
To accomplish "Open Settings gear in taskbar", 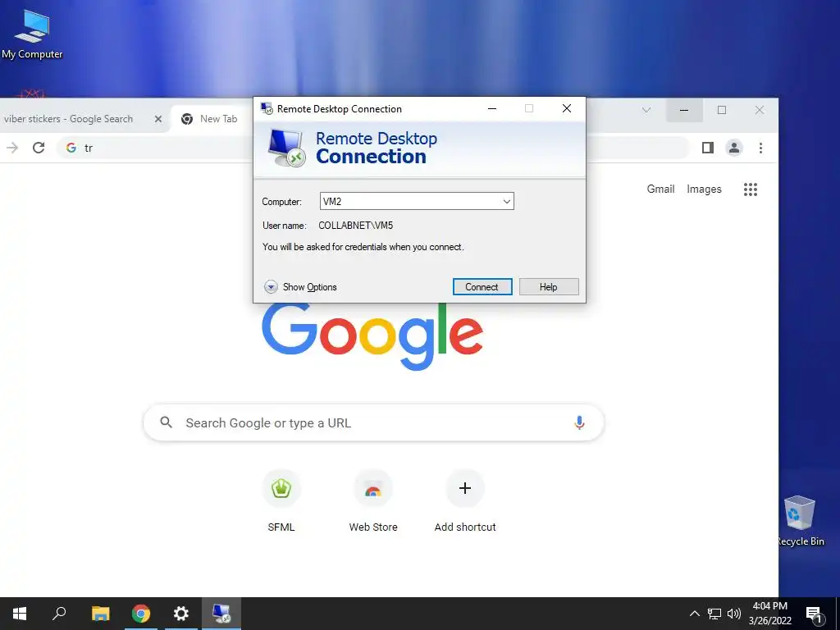I will click(x=181, y=614).
